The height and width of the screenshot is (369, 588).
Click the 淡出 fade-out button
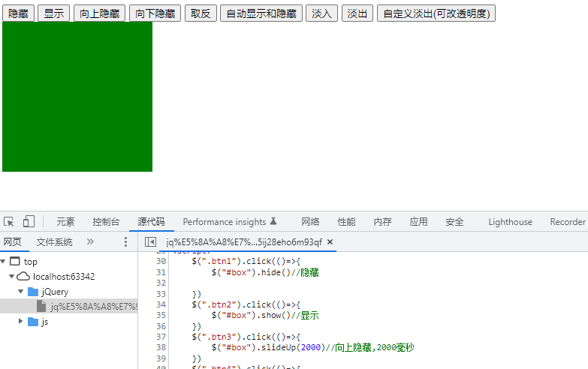point(357,13)
